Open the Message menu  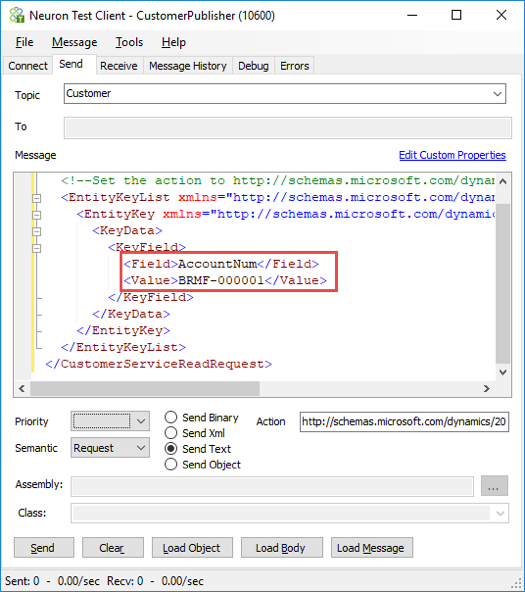coord(74,42)
